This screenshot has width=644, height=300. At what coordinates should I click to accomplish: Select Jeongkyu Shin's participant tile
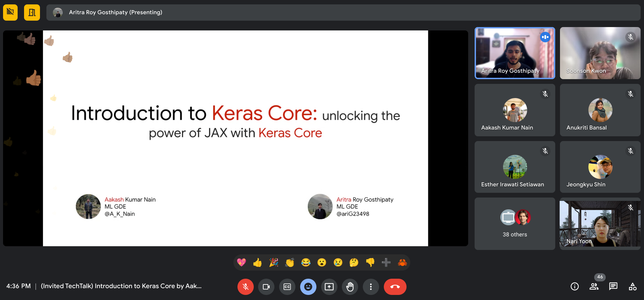(x=600, y=167)
